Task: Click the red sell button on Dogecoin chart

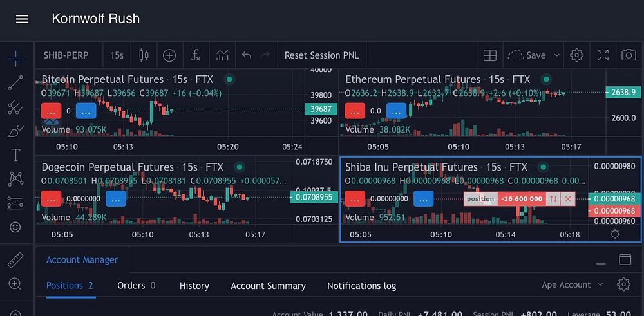Action: point(52,199)
